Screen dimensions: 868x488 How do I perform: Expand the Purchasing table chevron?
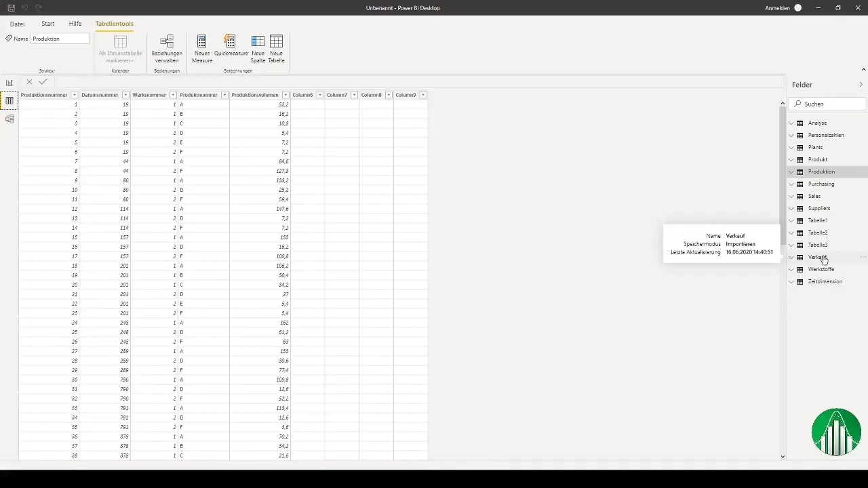pos(791,184)
